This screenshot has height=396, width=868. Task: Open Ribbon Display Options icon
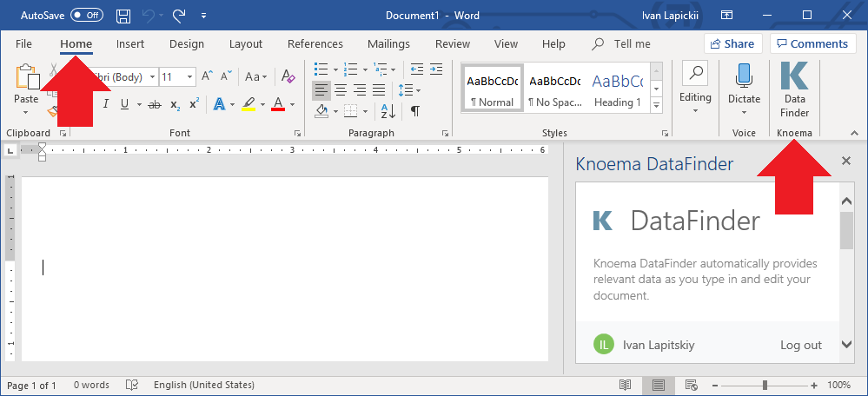726,15
